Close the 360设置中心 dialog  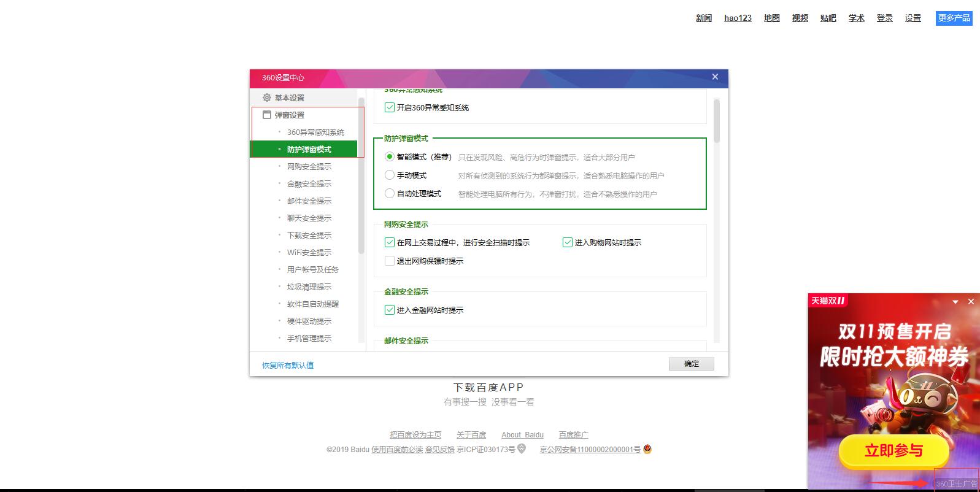pos(715,77)
